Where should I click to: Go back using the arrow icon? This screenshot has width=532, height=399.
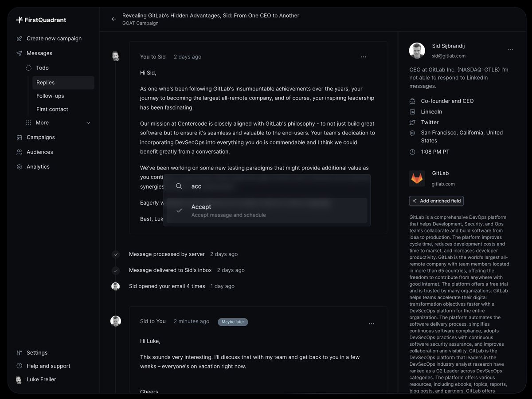(113, 19)
